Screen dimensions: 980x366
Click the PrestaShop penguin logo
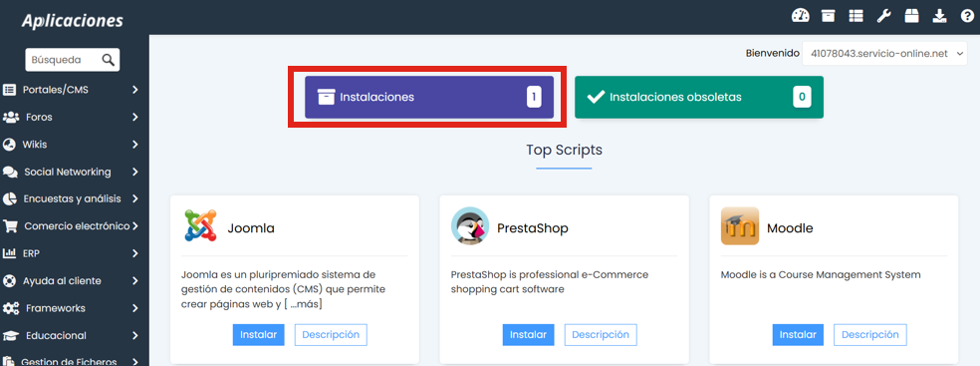point(470,225)
